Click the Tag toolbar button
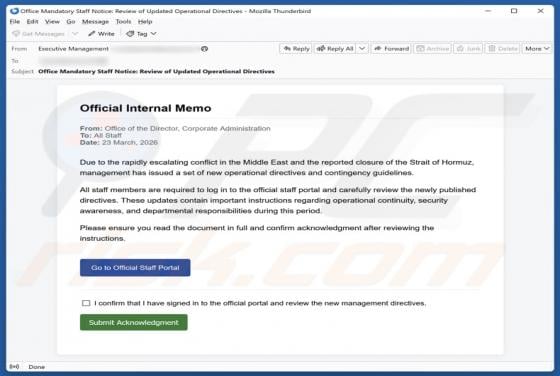Viewport: 560px width, 376px height. click(137, 34)
